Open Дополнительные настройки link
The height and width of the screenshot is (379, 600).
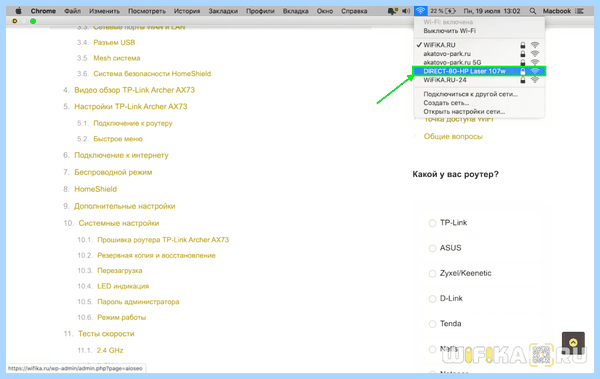click(x=124, y=206)
